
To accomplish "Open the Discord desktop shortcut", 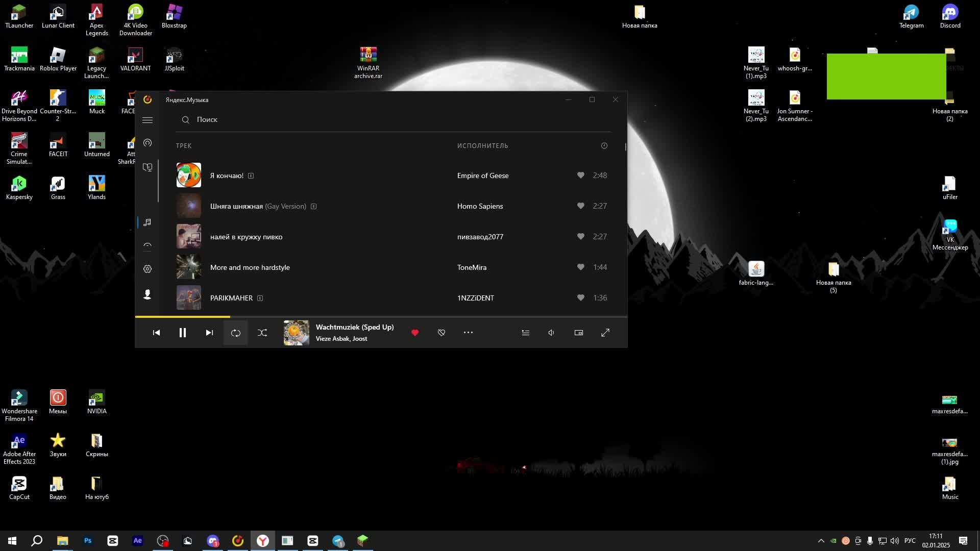I will click(950, 16).
